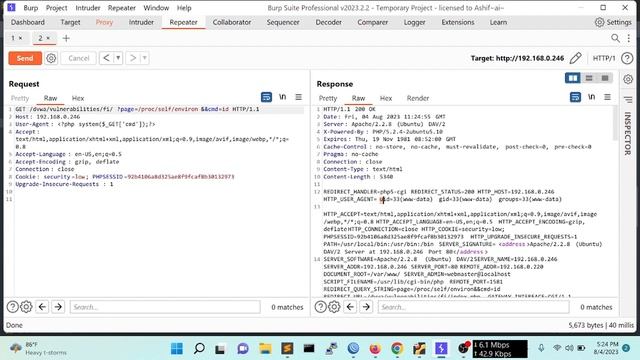Open Request search help icon
This screenshot has width=640, height=360.
13,307
